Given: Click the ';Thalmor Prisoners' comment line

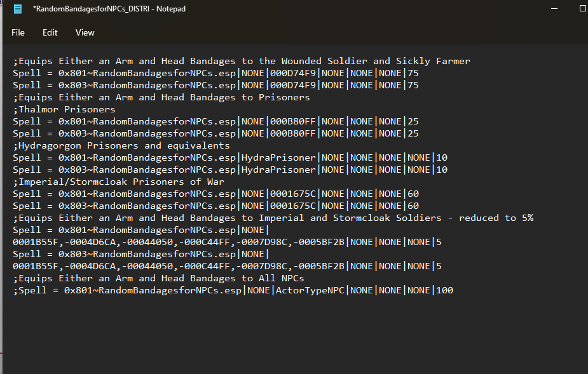Looking at the screenshot, I should point(64,109).
